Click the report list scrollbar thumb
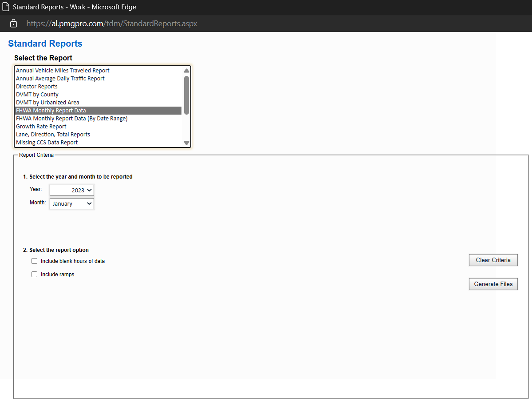This screenshot has height=402, width=532. [186, 96]
